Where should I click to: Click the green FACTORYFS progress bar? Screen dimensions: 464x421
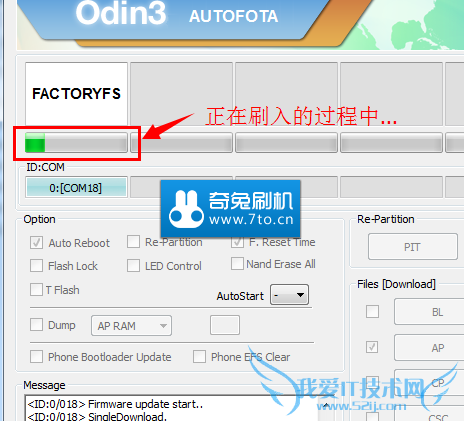[x=76, y=143]
